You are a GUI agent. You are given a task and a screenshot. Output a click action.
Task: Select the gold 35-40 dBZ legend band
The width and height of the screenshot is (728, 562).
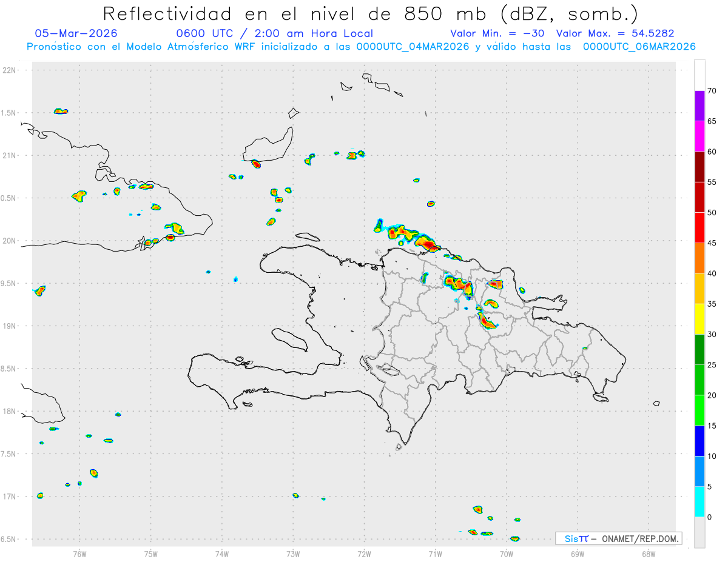pyautogui.click(x=699, y=289)
